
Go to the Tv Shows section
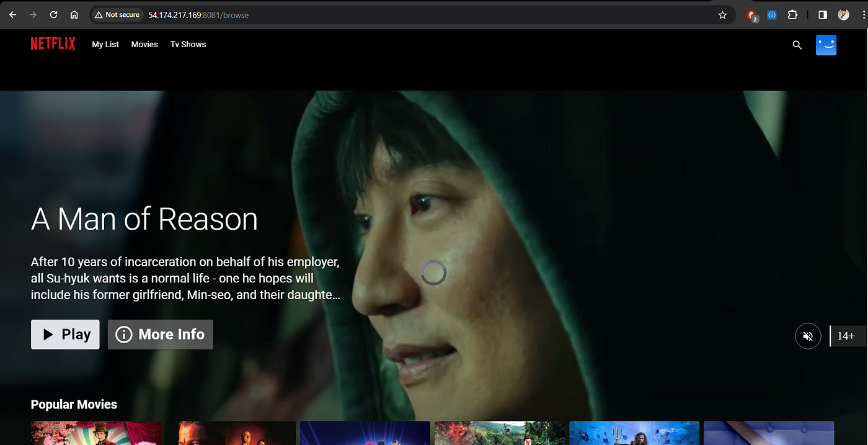188,44
